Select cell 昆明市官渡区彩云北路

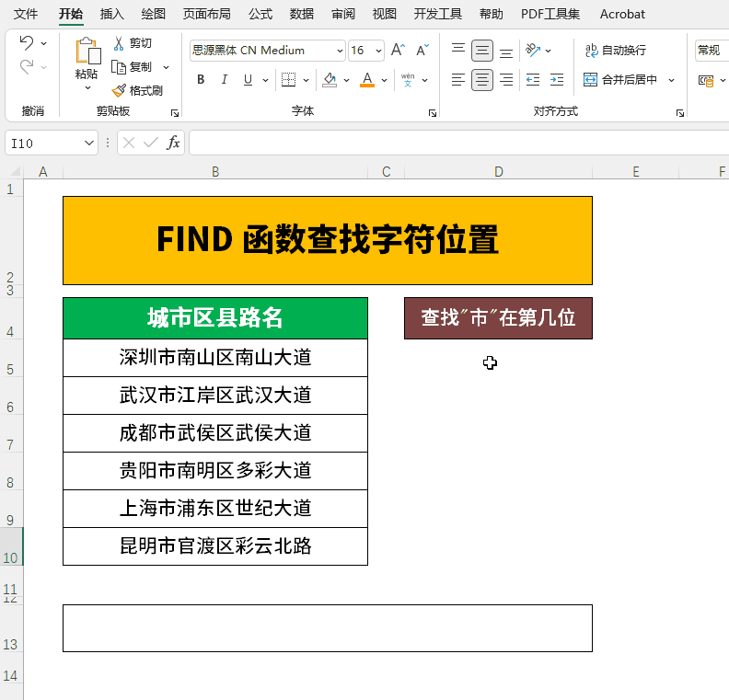[215, 546]
